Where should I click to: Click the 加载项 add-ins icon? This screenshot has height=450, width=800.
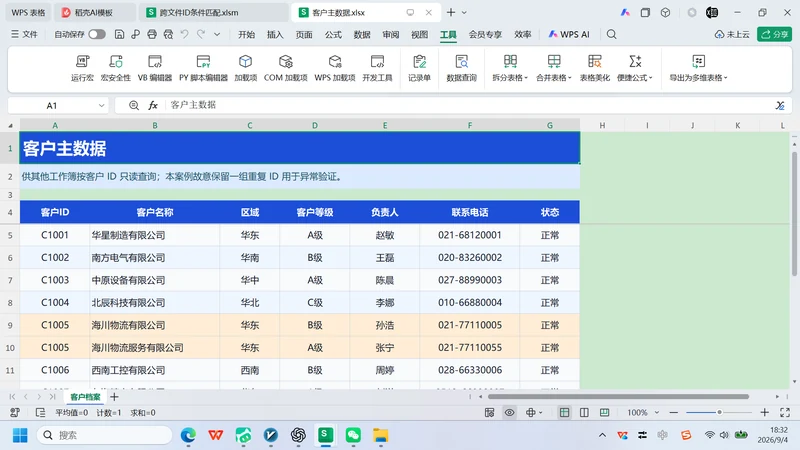click(x=245, y=68)
